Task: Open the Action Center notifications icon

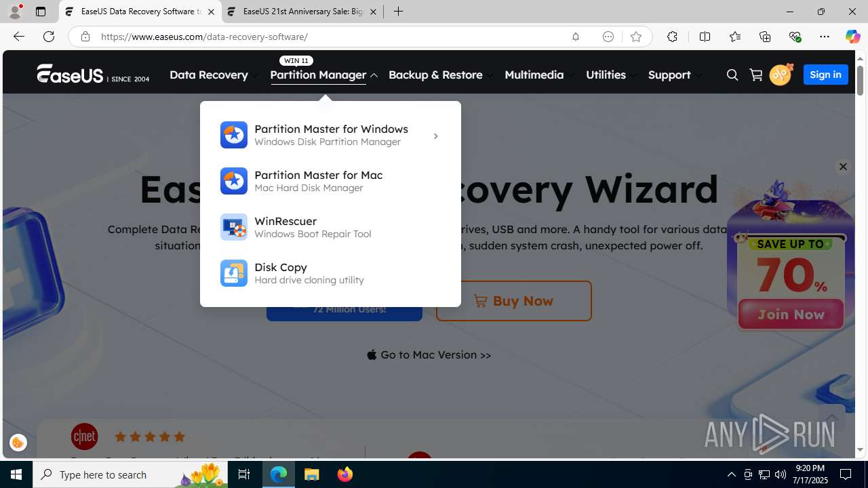Action: coord(846,474)
